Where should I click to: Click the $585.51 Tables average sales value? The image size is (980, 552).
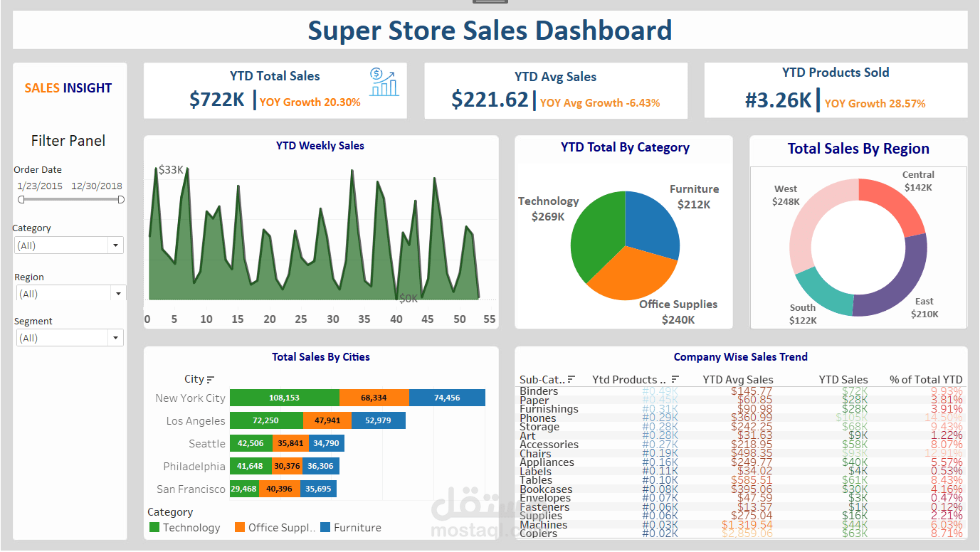[752, 480]
